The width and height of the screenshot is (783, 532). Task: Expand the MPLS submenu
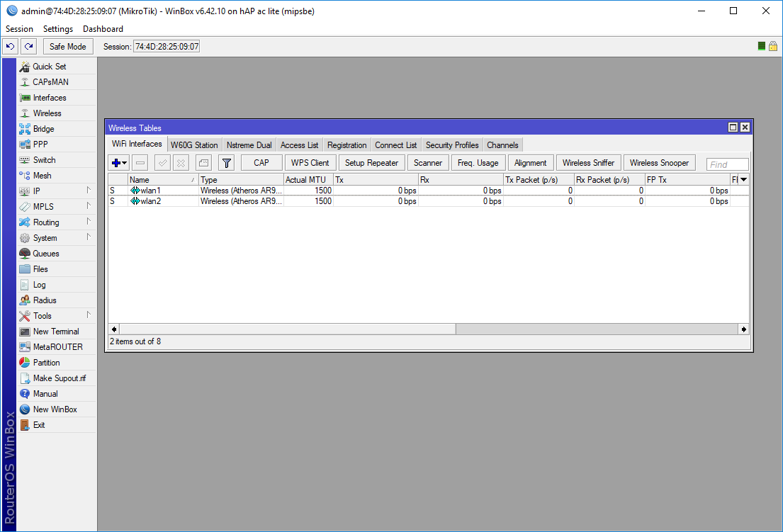tap(57, 207)
